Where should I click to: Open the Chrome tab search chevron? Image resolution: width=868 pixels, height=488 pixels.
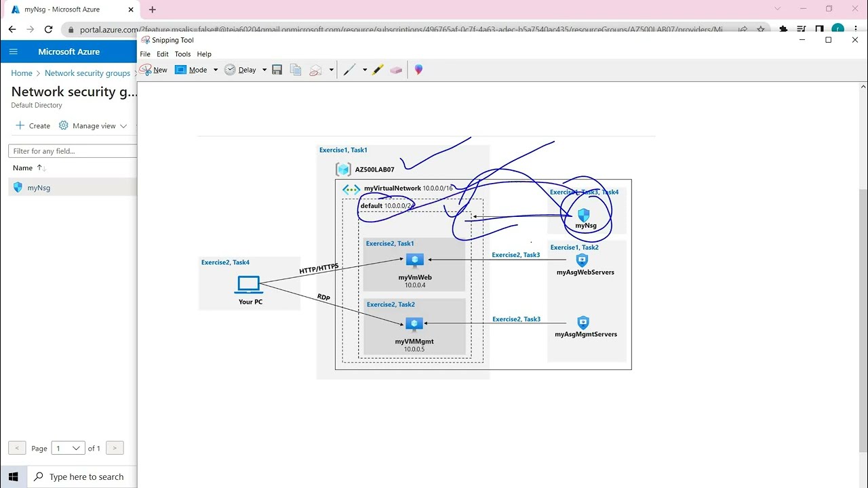click(778, 9)
